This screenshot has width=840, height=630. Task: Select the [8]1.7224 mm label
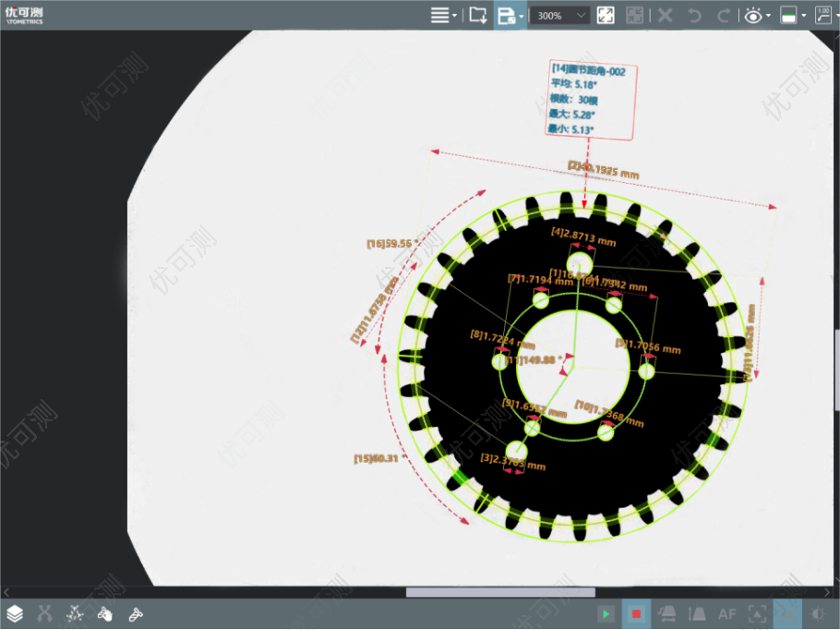tap(502, 338)
